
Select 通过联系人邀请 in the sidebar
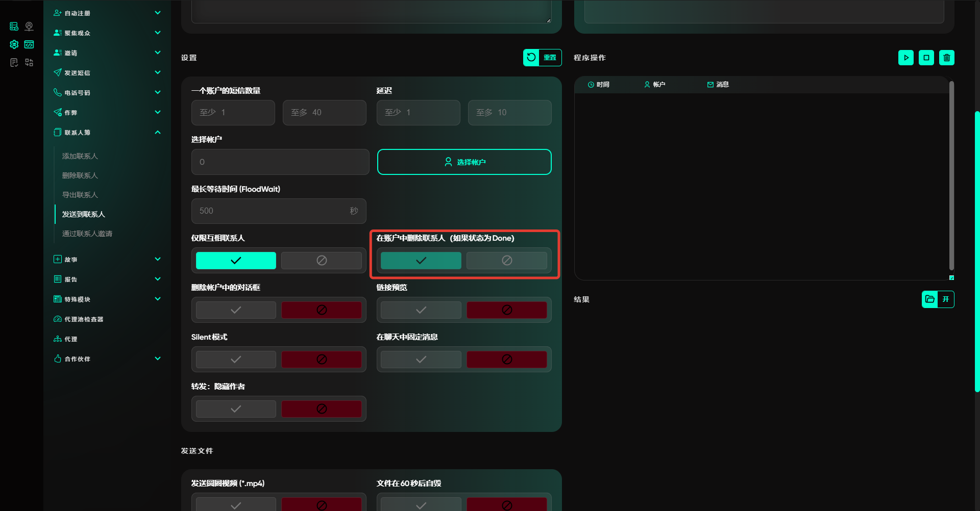click(x=87, y=234)
